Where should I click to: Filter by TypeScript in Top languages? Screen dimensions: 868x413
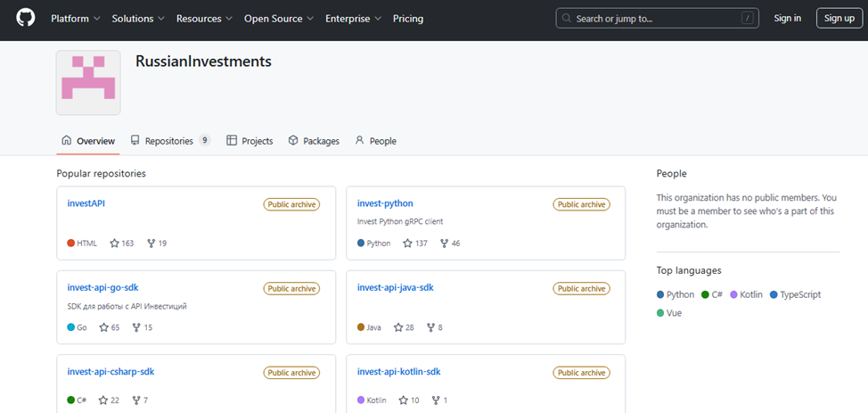[796, 294]
